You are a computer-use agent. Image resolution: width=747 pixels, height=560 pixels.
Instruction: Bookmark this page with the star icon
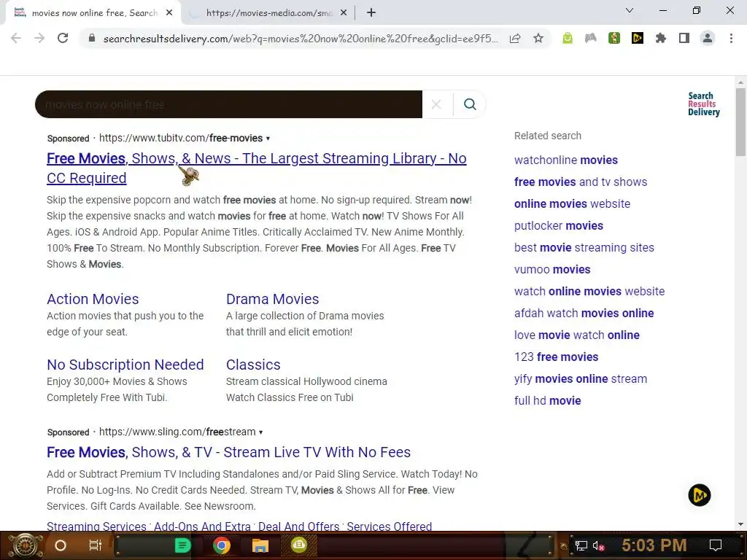[x=538, y=38]
